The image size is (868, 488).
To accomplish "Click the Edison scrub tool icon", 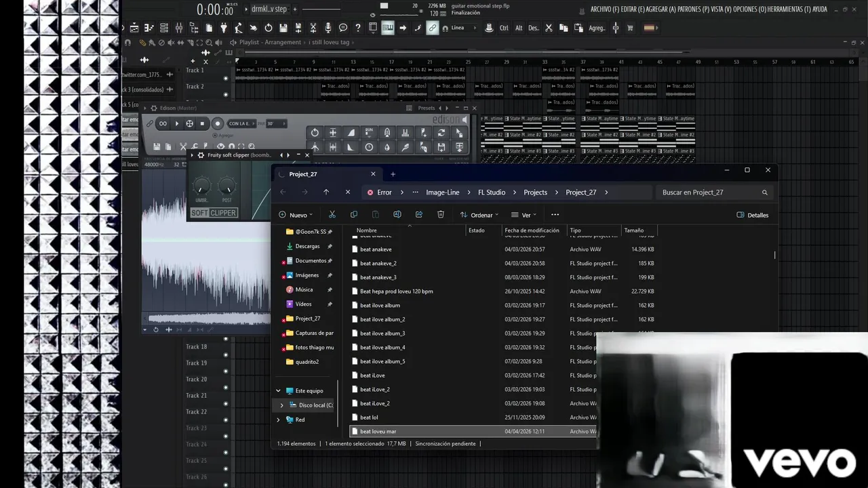I will coord(190,123).
